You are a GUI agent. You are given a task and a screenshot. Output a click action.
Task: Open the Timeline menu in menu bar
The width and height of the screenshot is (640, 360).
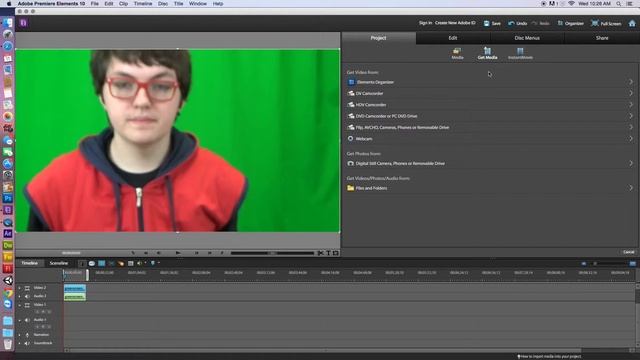pos(143,4)
